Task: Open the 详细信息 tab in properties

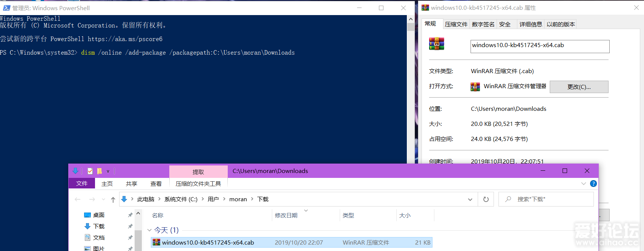Action: point(531,24)
